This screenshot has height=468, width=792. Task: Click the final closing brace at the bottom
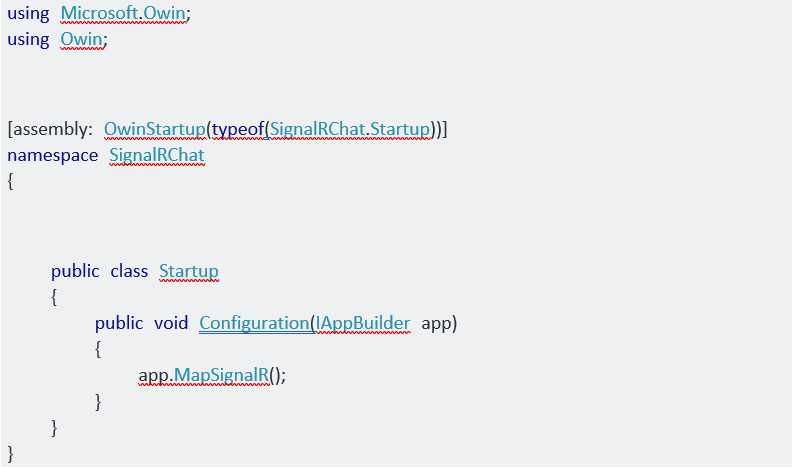tap(11, 453)
